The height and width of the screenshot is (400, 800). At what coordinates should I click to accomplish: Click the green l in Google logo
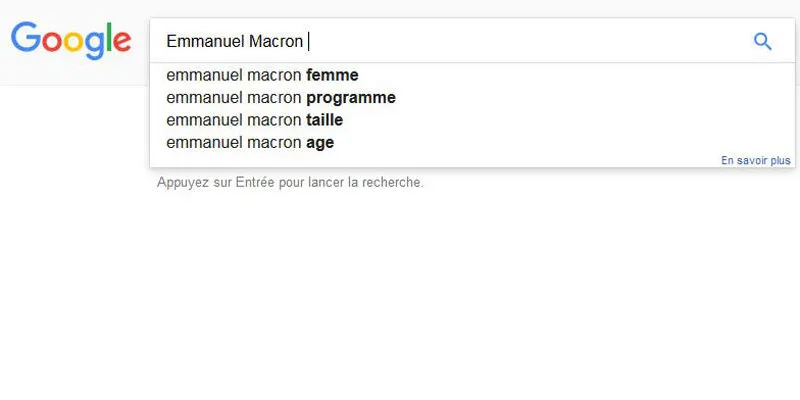click(x=105, y=38)
